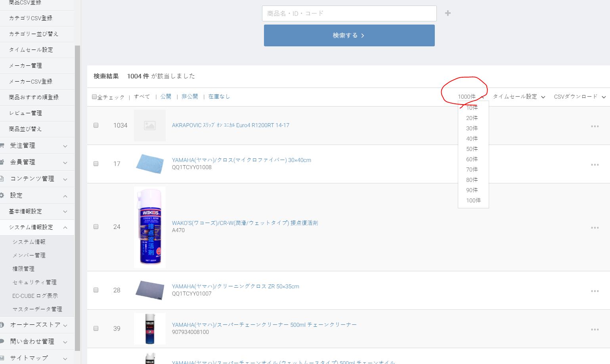Choose 100件 in the page-size list

473,200
